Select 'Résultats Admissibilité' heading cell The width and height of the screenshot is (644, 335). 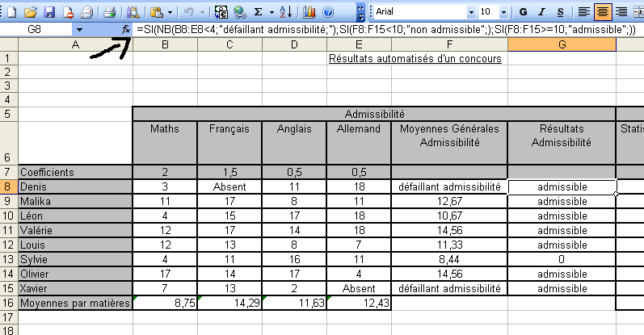[x=562, y=143]
